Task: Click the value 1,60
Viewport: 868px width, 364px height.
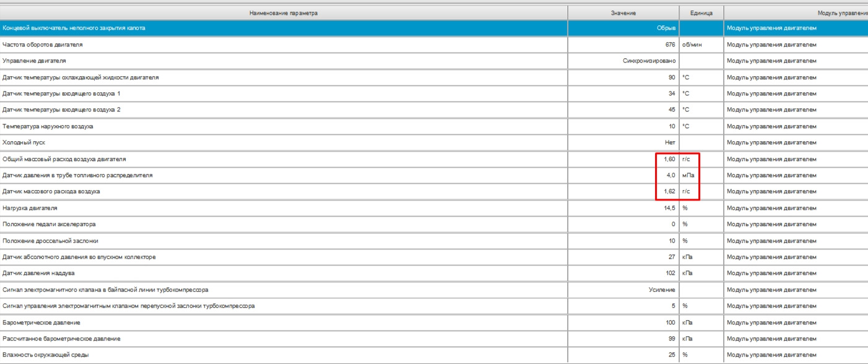Action: [x=670, y=159]
